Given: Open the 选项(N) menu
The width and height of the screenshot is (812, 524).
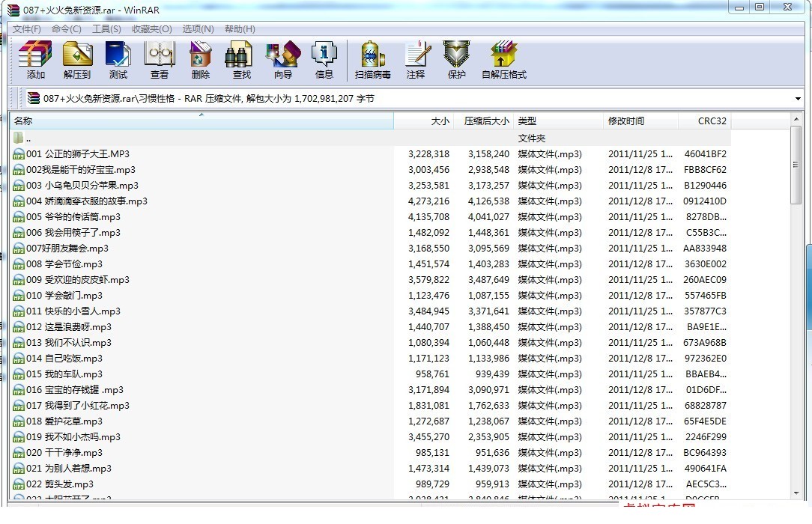Looking at the screenshot, I should coord(198,29).
